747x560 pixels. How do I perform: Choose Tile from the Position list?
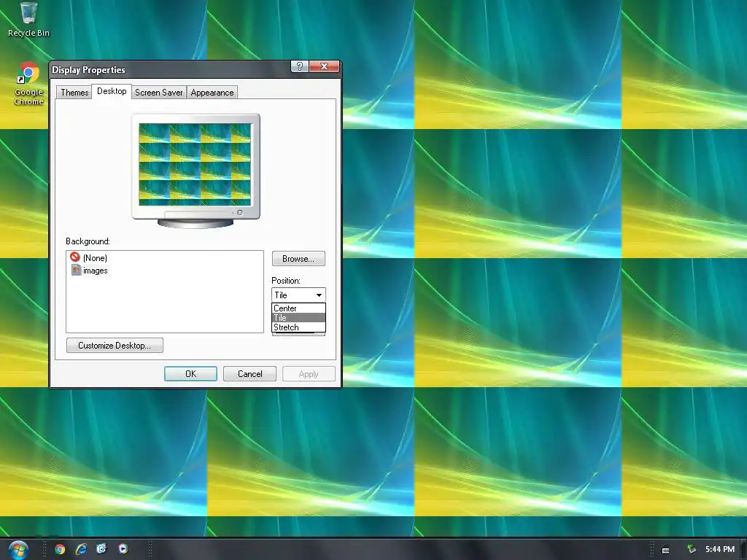tap(298, 318)
